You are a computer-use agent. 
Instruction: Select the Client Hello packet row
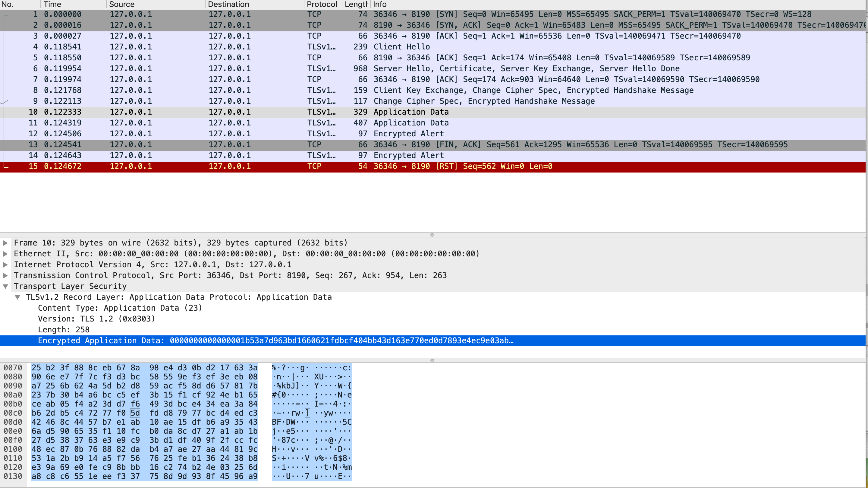[x=401, y=47]
